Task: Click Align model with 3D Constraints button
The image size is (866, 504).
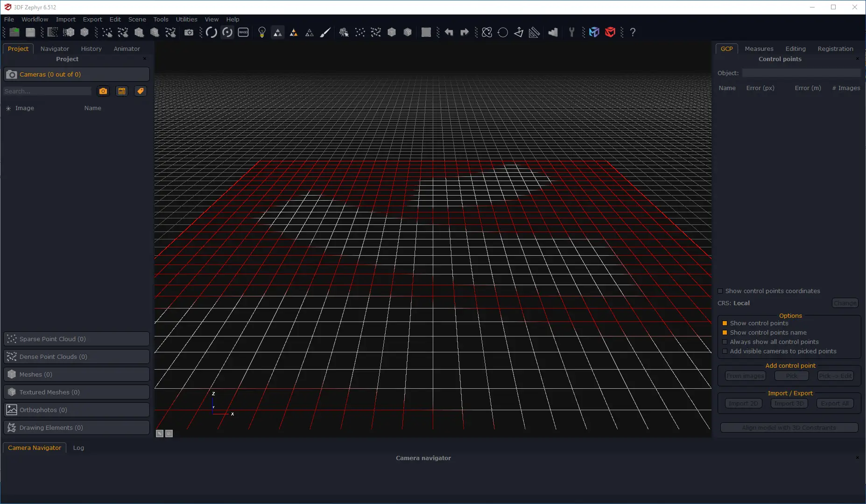Action: click(x=789, y=427)
